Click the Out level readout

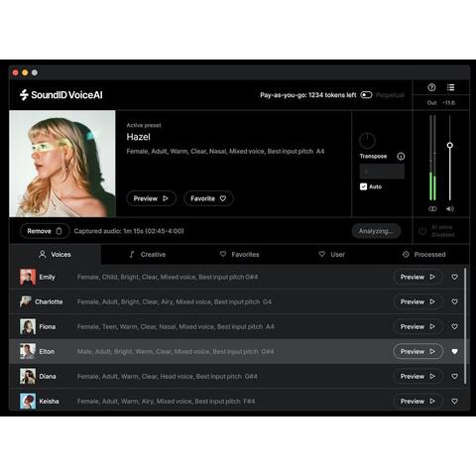pyautogui.click(x=441, y=103)
